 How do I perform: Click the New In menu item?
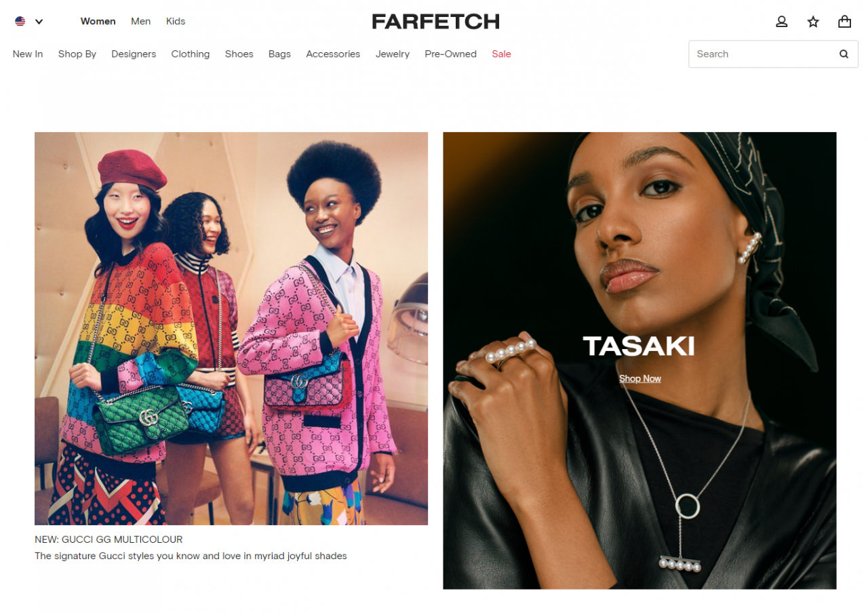pyautogui.click(x=28, y=54)
